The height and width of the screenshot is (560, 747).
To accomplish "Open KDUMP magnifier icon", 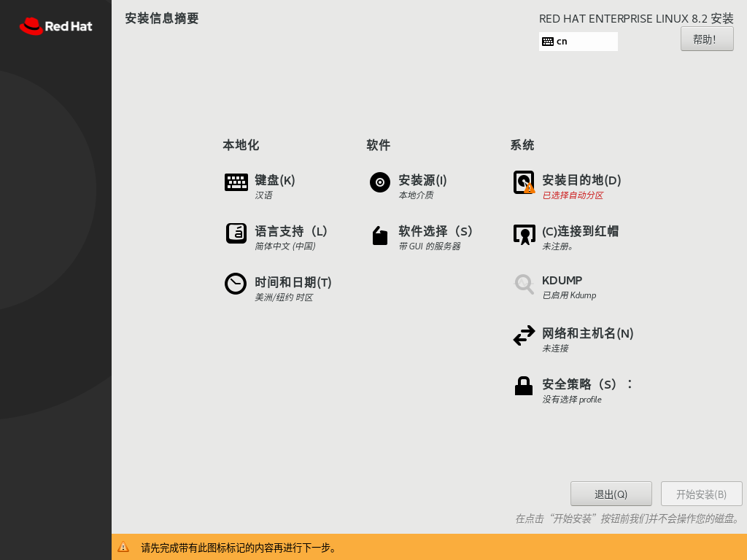I will point(524,284).
